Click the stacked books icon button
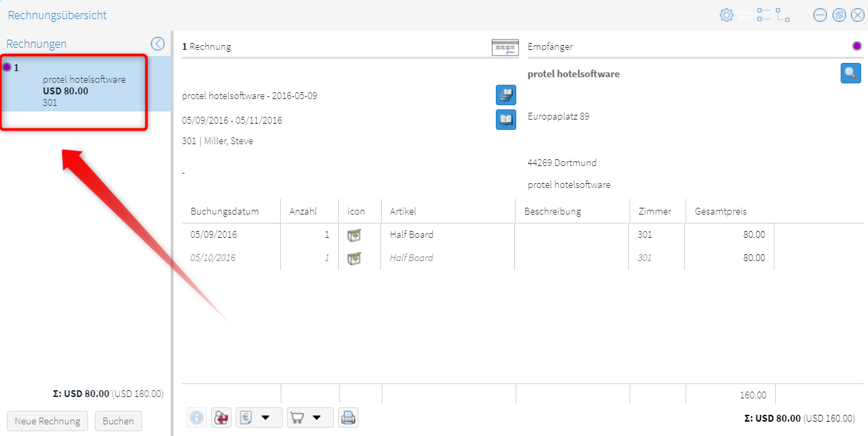The height and width of the screenshot is (436, 868). click(x=505, y=96)
